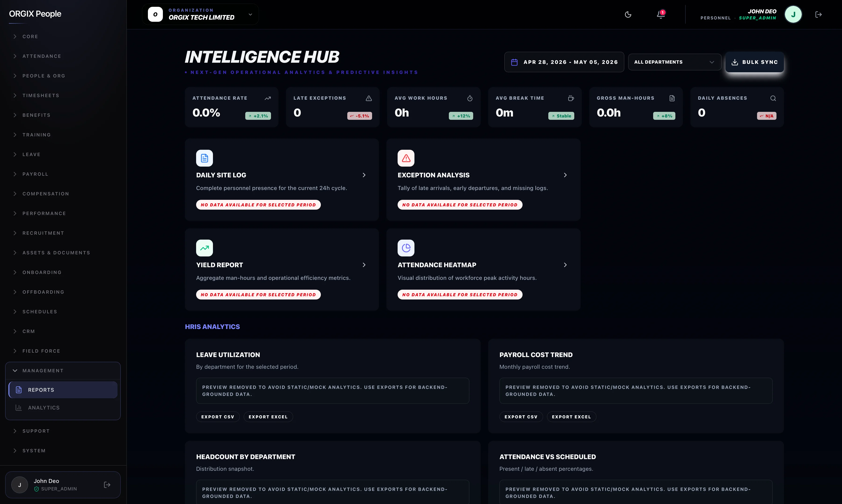Click Stable break time badge

pos(561,116)
